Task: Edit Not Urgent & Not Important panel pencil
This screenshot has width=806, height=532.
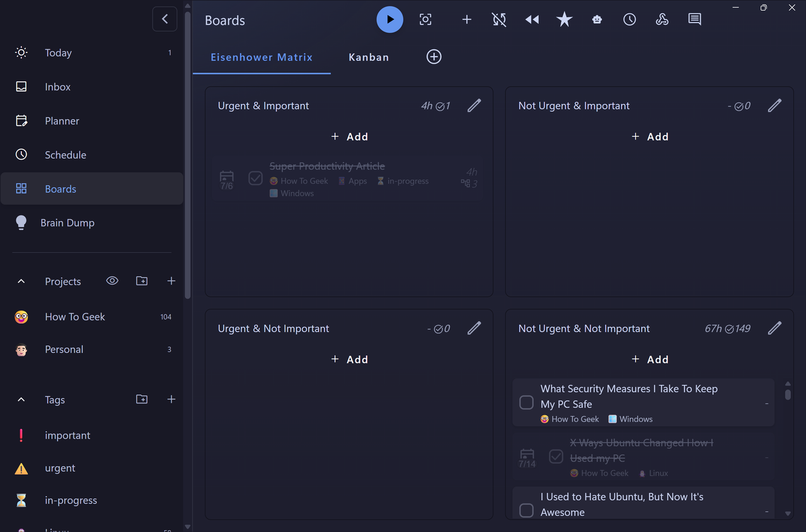Action: [774, 328]
